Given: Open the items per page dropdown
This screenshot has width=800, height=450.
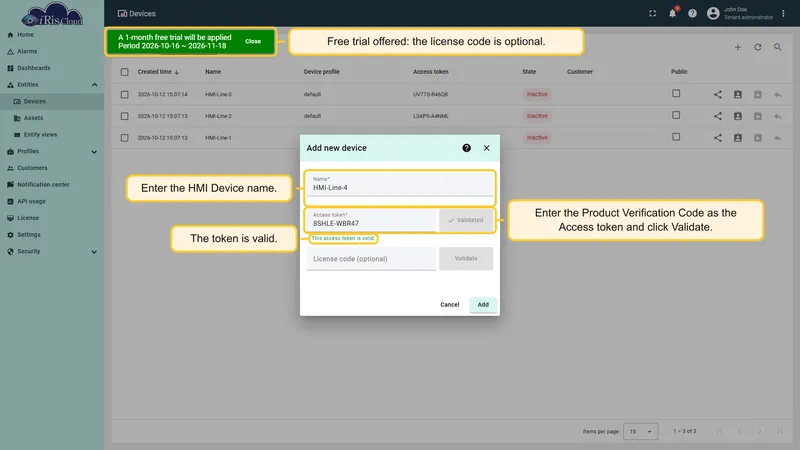Looking at the screenshot, I should point(641,432).
